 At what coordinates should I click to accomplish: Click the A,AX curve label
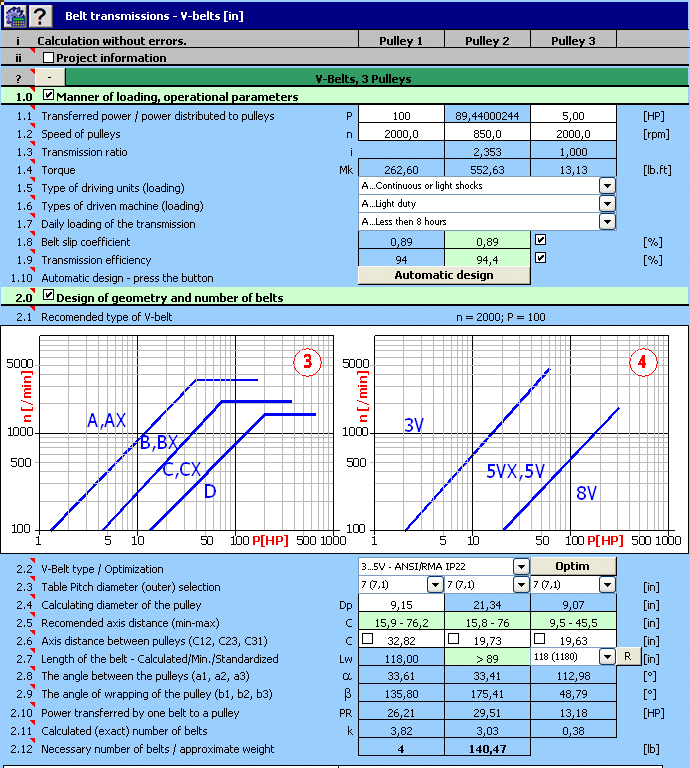click(x=106, y=420)
